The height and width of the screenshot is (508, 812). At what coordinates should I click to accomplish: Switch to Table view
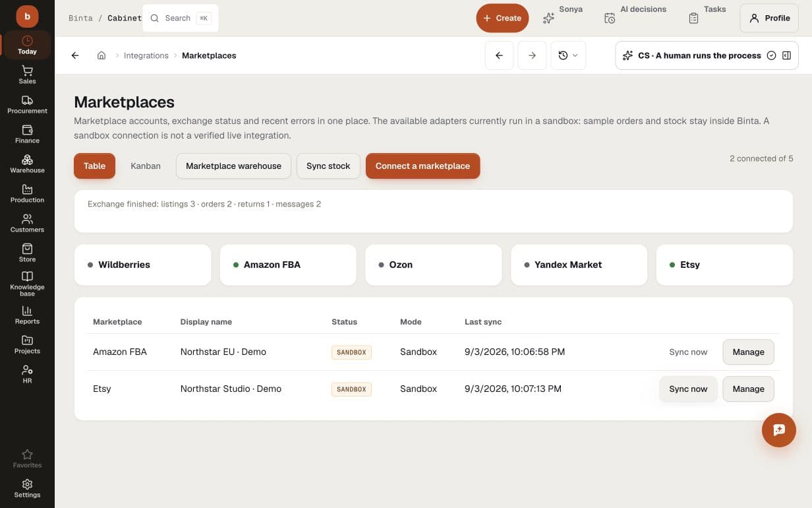tap(94, 166)
